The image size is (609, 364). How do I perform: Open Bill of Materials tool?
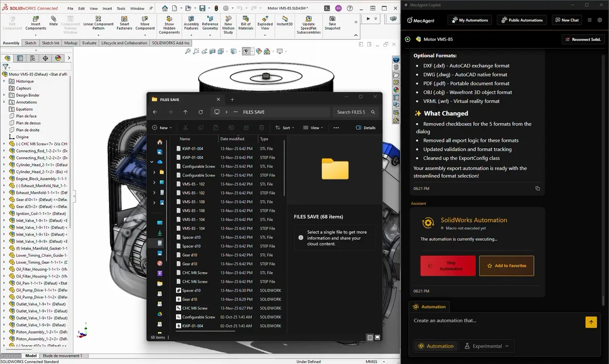pos(246,24)
